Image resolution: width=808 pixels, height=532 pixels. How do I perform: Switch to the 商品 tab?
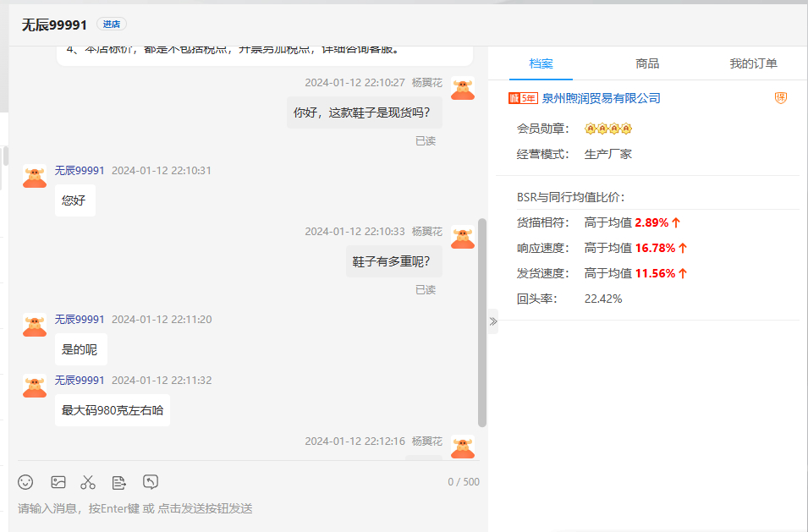point(647,63)
